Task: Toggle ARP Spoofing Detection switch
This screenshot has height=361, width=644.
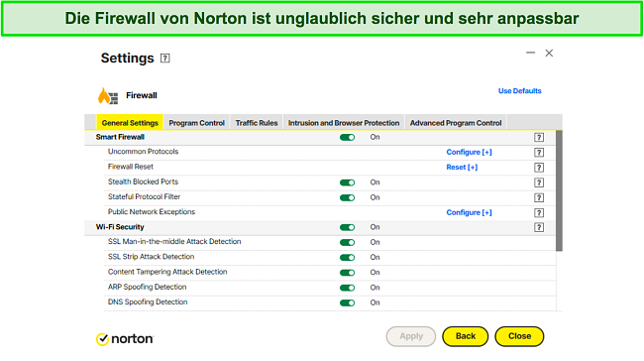Action: pos(347,288)
